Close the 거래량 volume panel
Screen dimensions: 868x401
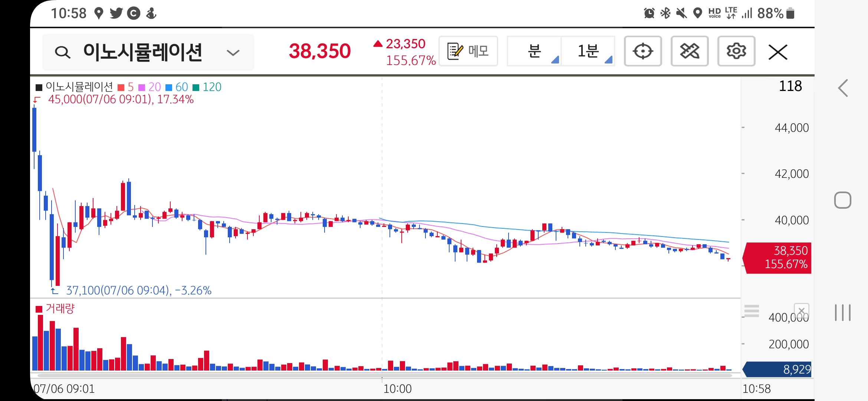[801, 310]
